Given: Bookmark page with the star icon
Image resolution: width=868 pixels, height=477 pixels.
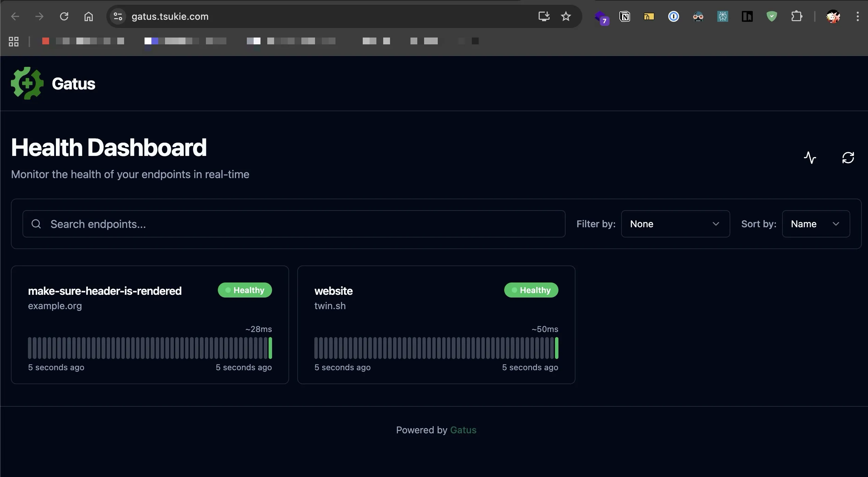Looking at the screenshot, I should [566, 16].
